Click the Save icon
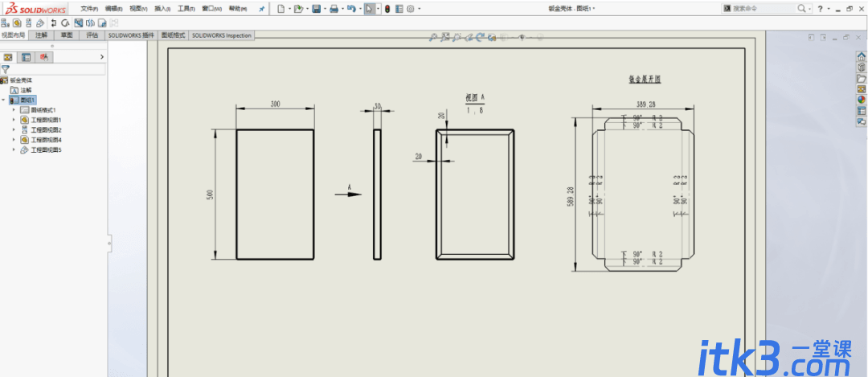The width and height of the screenshot is (868, 377). 316,9
